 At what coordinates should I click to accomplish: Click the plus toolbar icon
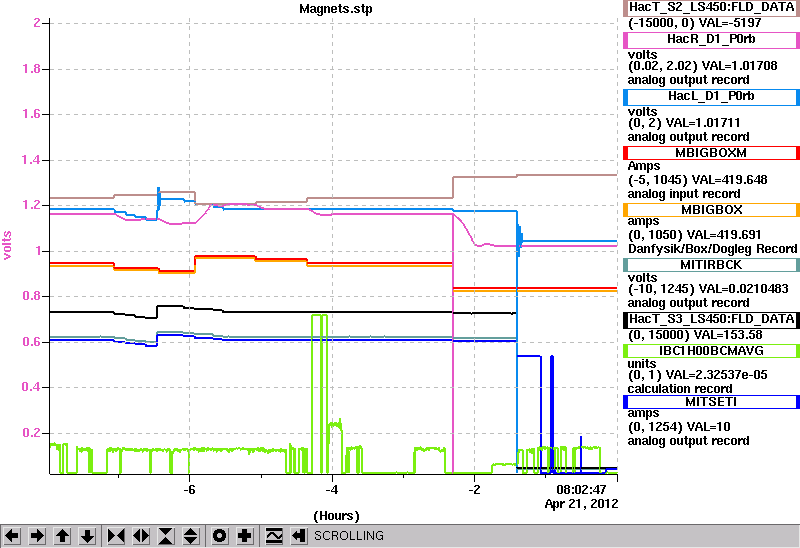point(245,536)
